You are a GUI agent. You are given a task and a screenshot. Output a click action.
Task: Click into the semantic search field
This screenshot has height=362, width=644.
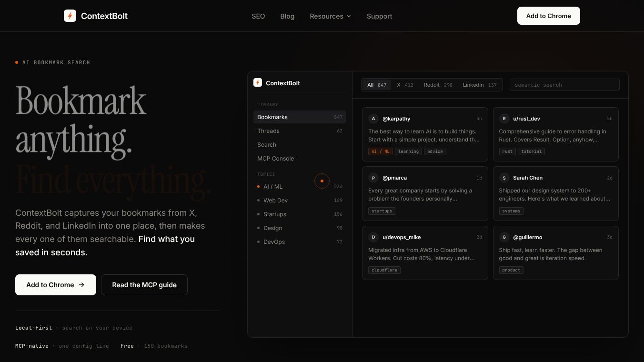tap(564, 85)
